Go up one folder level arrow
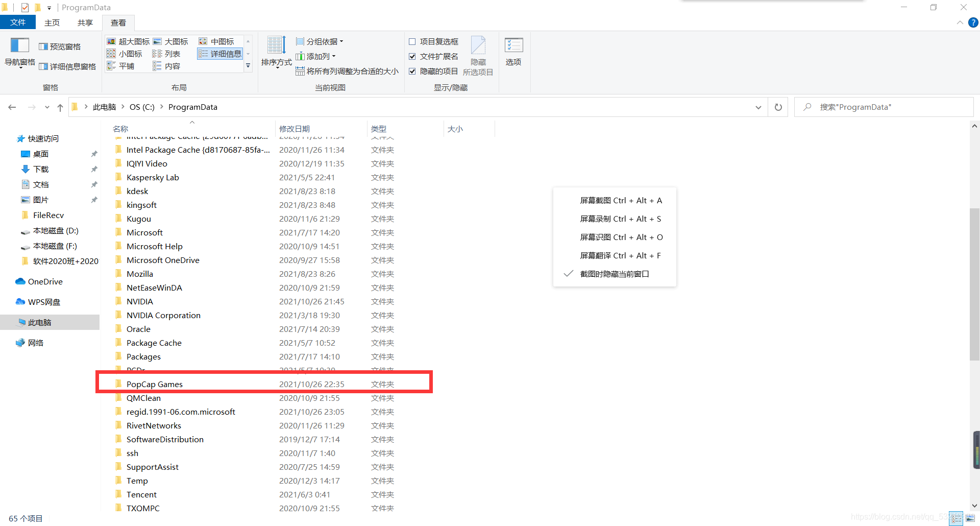The height and width of the screenshot is (526, 980). click(60, 107)
